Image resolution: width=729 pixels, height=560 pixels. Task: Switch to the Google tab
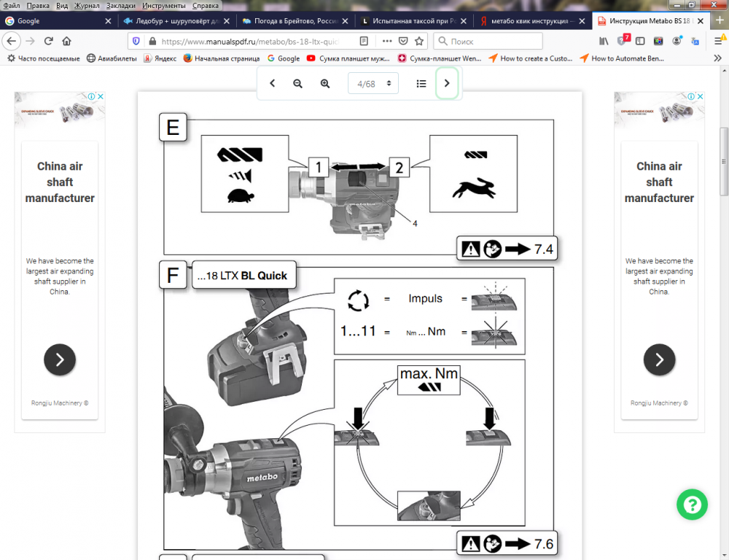click(x=58, y=21)
